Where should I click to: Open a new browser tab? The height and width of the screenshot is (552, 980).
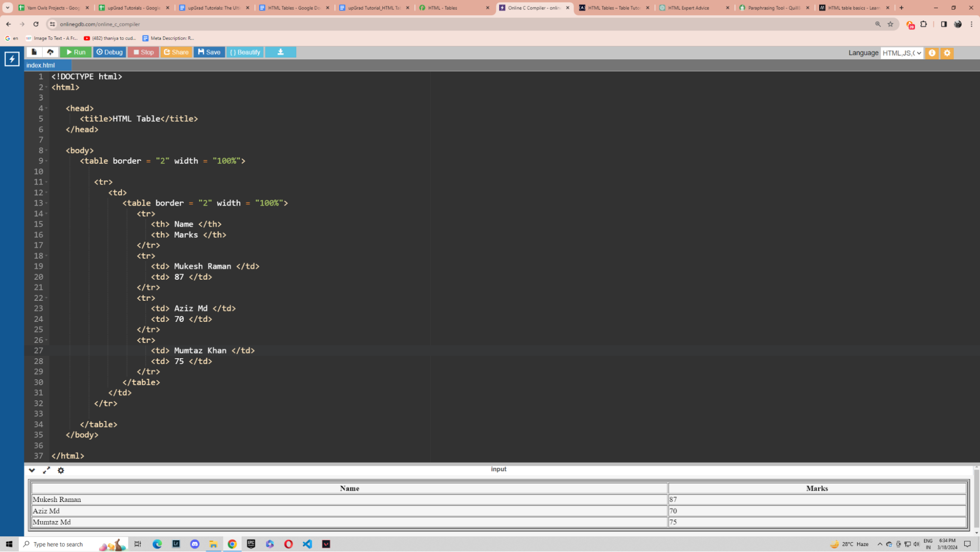pos(902,8)
